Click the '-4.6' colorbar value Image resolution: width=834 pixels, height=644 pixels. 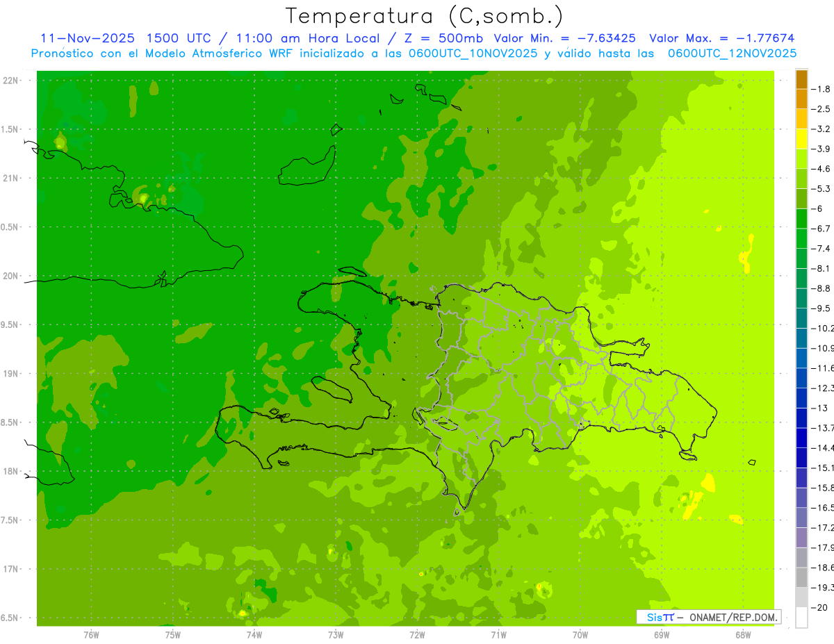pyautogui.click(x=821, y=169)
